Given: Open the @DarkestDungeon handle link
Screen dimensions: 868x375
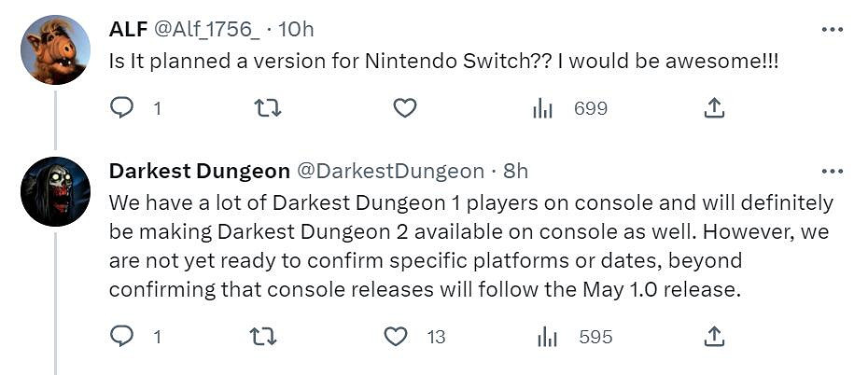Looking at the screenshot, I should tap(390, 171).
